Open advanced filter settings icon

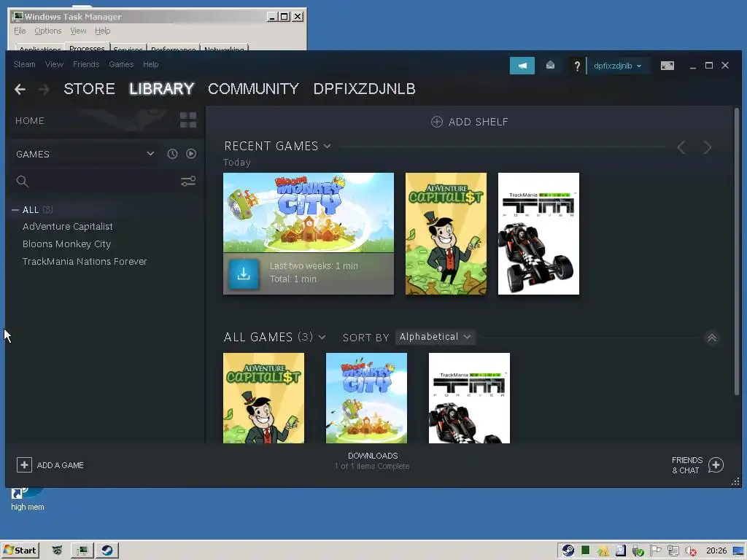click(x=188, y=182)
